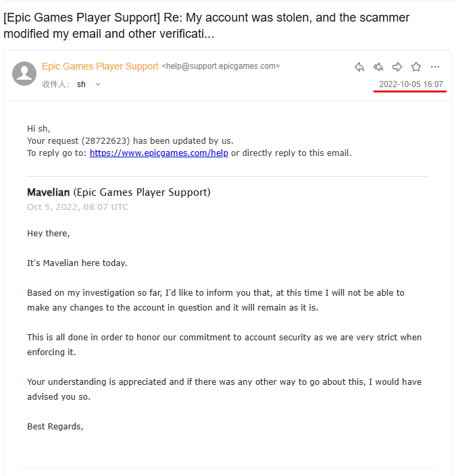Image resolution: width=458 pixels, height=476 pixels.
Task: Click the 2022-10-05 16:07 timestamp
Action: [411, 84]
